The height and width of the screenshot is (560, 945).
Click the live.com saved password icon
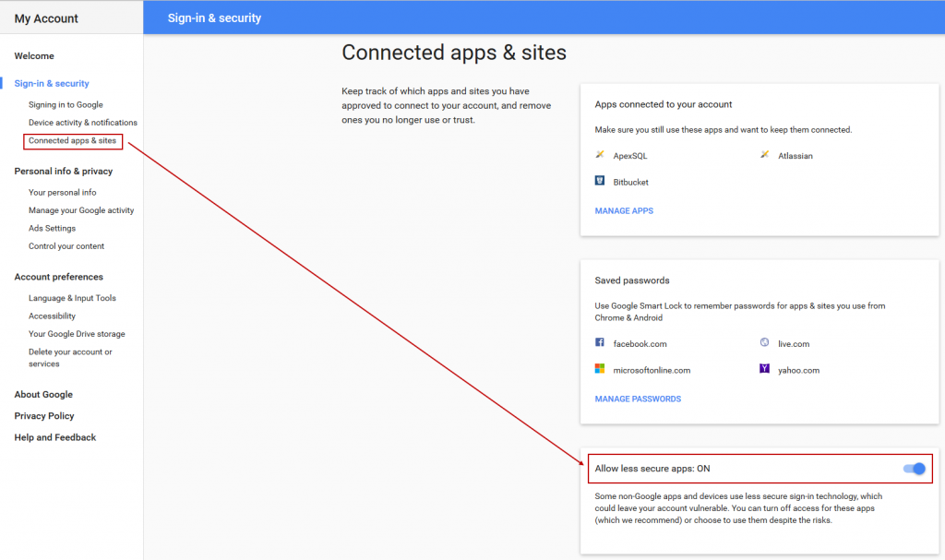764,343
